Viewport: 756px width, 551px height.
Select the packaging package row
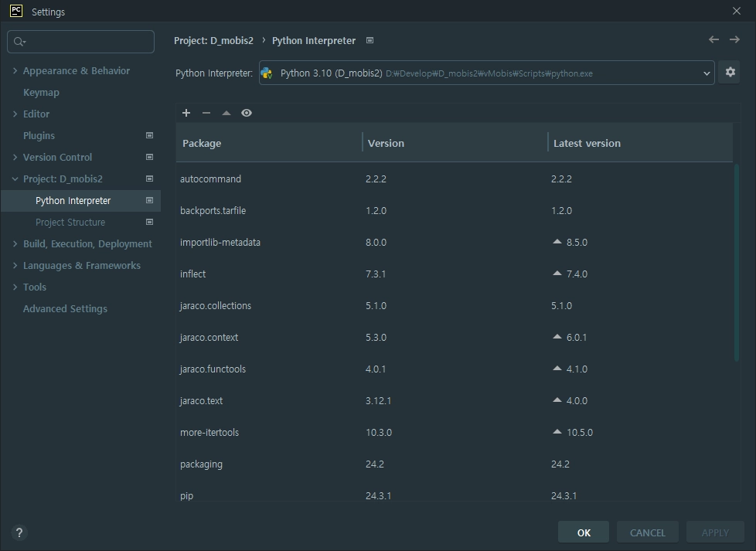(455, 464)
